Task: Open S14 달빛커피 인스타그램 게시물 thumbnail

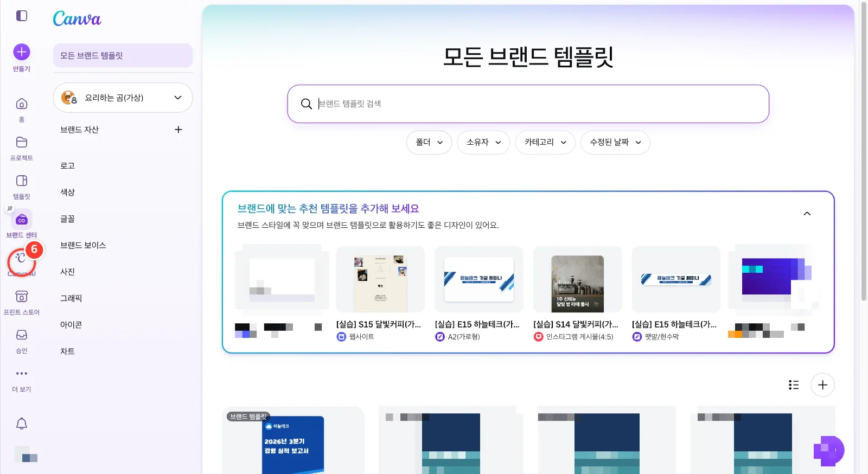Action: click(x=578, y=279)
